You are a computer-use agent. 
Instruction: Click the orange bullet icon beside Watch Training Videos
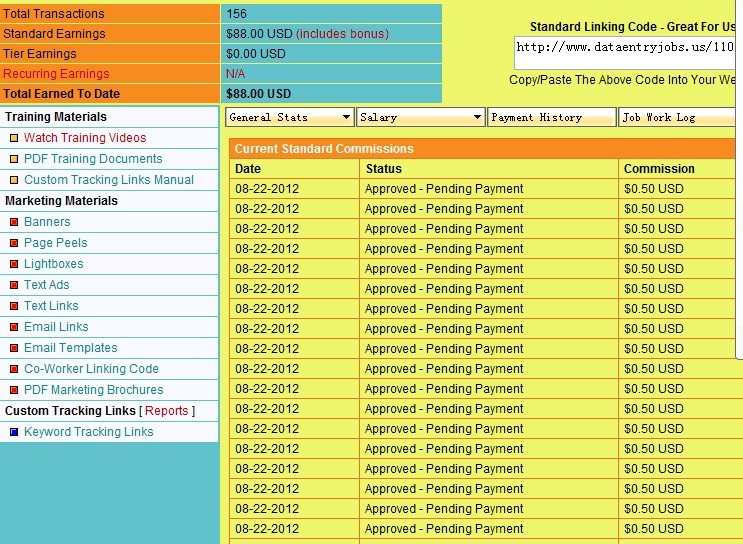14,138
